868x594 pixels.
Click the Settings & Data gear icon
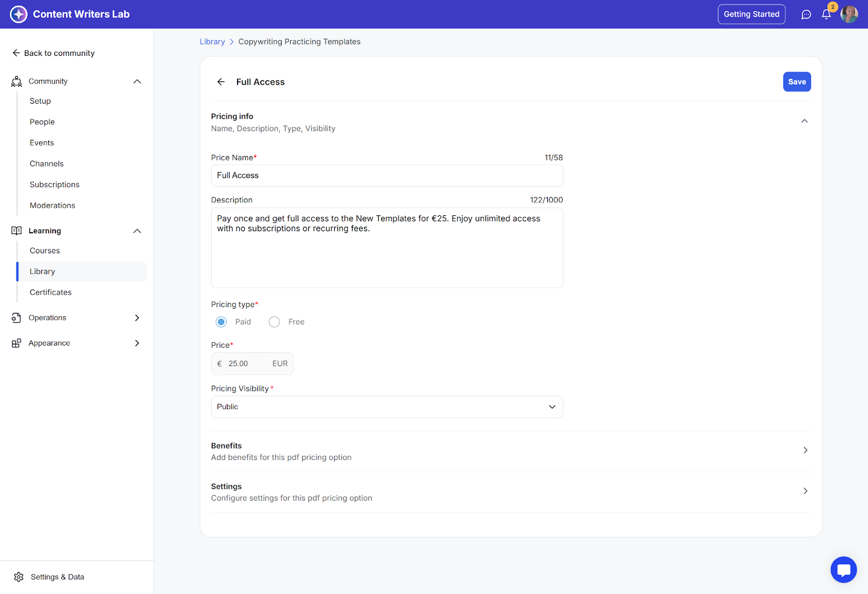(19, 577)
